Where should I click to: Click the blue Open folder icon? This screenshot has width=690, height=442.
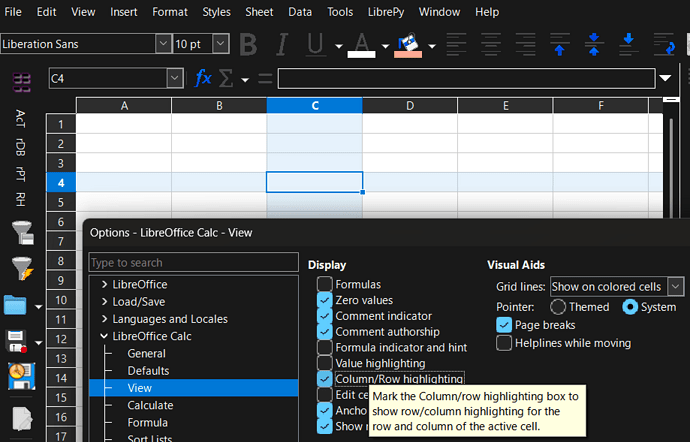[15, 305]
